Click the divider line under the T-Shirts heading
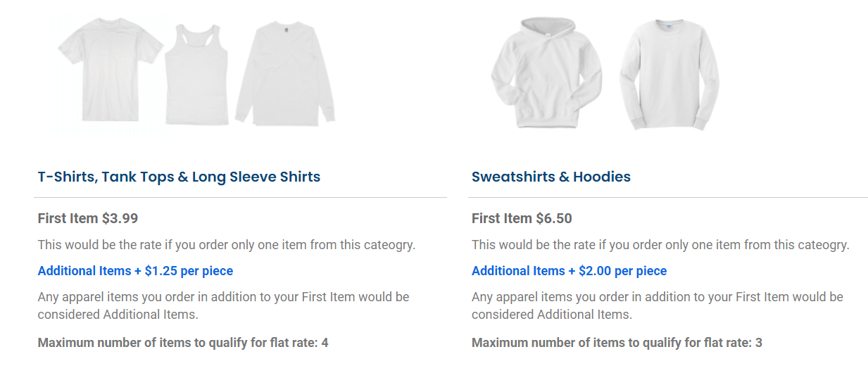Image resolution: width=868 pixels, height=366 pixels. click(240, 198)
